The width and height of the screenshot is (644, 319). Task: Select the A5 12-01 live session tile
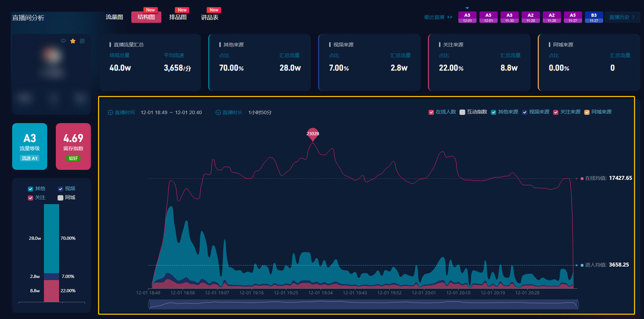tap(489, 17)
